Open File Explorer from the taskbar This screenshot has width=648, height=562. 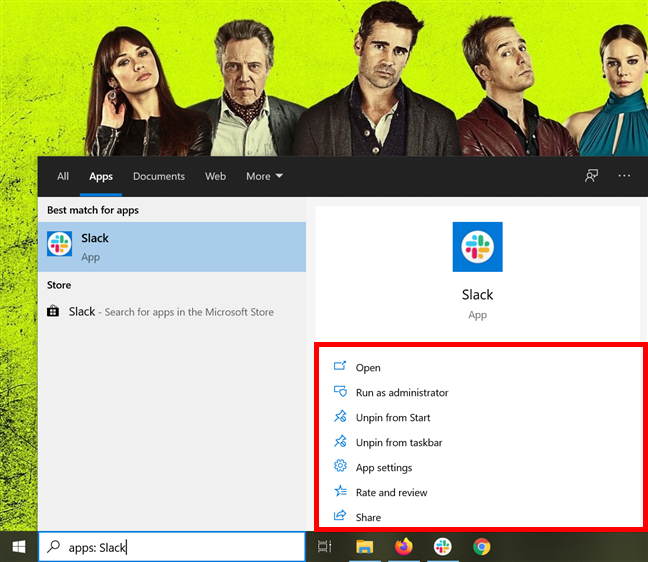click(364, 547)
